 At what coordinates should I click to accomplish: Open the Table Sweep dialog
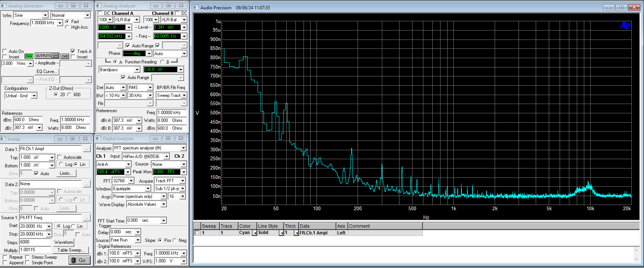(71, 250)
